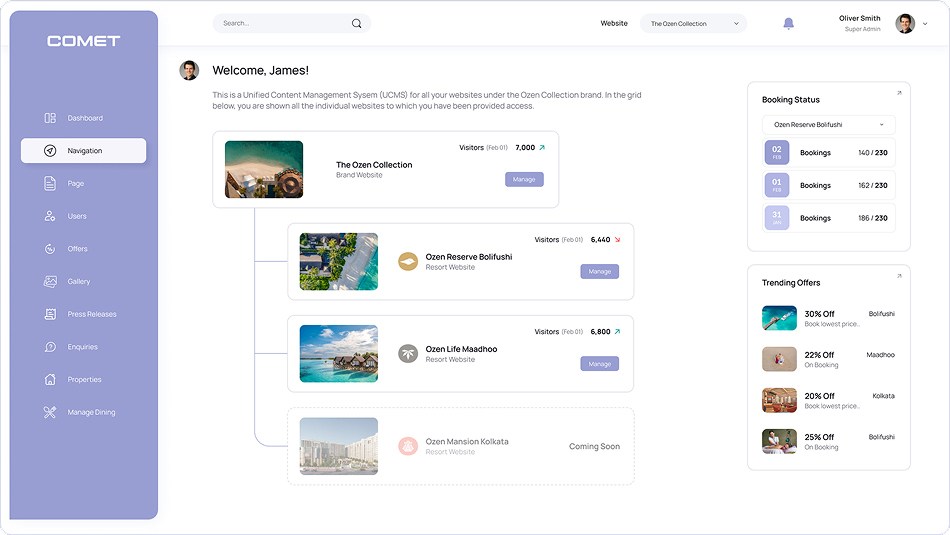
Task: Go to Press Releases menu item
Action: 91,314
